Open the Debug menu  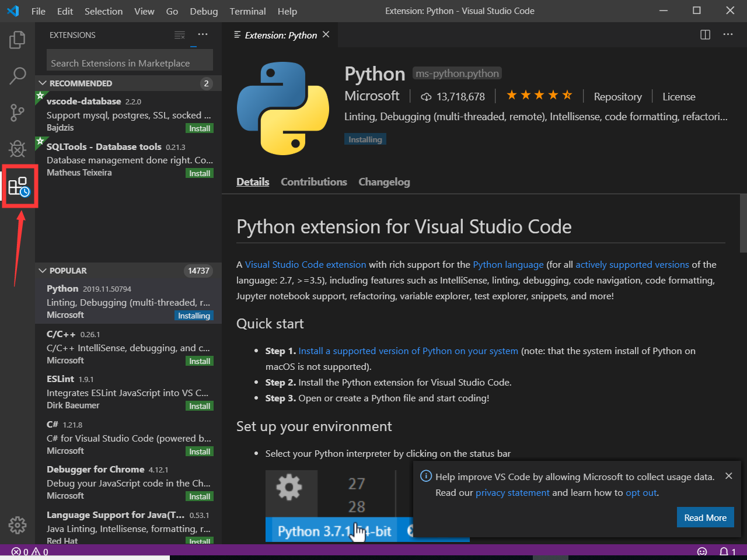pyautogui.click(x=203, y=11)
